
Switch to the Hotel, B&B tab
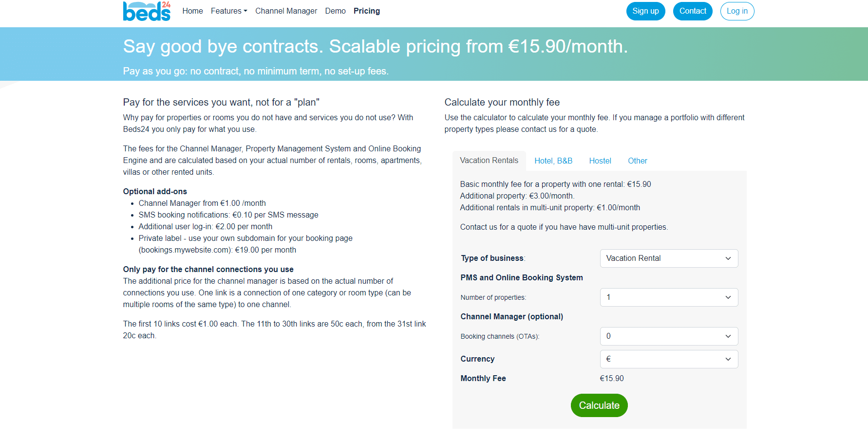553,161
